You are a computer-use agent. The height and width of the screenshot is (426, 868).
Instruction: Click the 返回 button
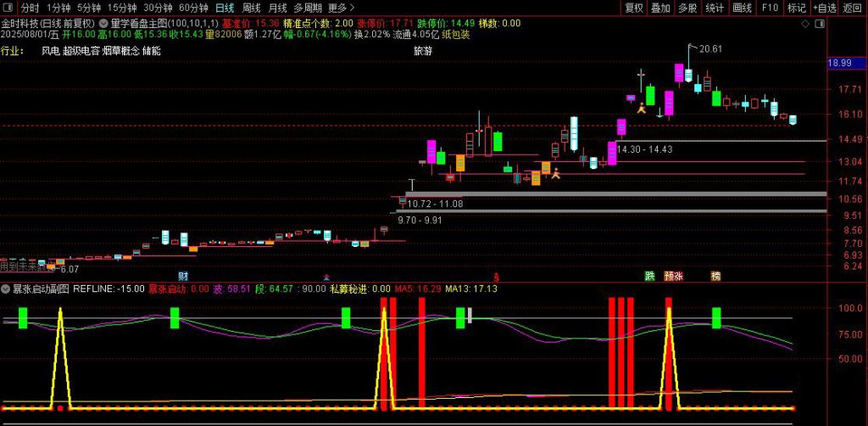tap(852, 8)
